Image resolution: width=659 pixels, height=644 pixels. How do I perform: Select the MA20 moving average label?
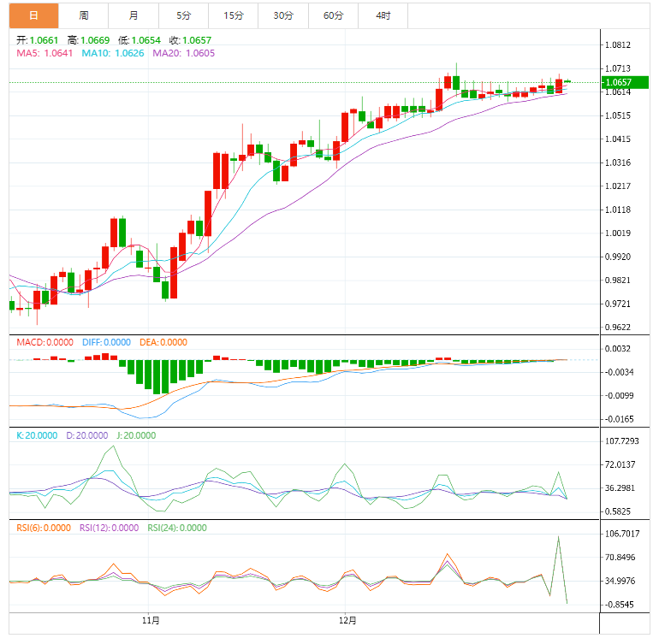183,53
